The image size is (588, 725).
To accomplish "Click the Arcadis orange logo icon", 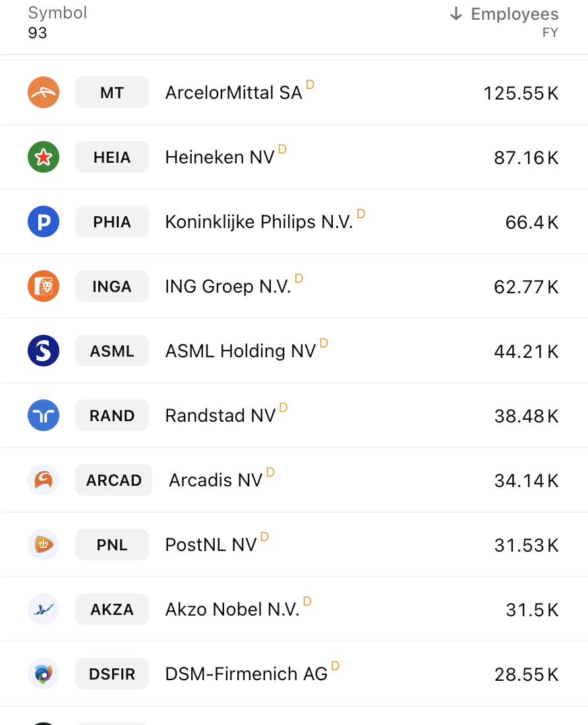I will pos(44,480).
